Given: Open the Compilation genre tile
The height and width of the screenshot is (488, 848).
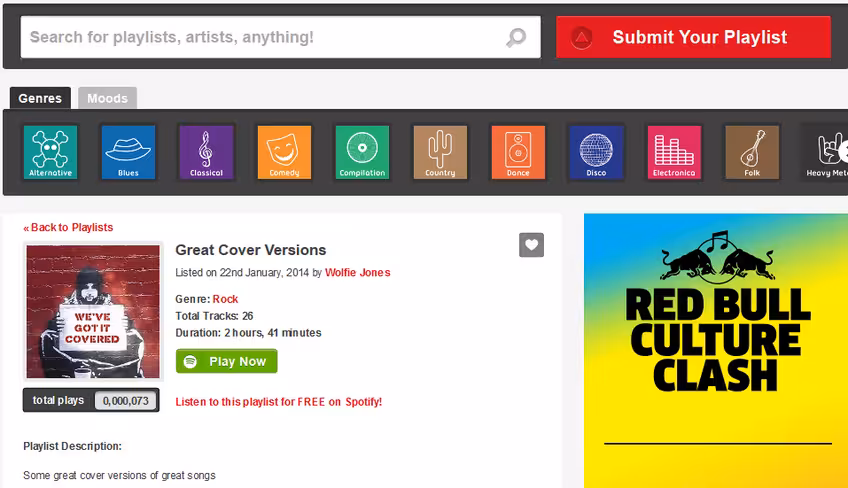Looking at the screenshot, I should pos(362,152).
